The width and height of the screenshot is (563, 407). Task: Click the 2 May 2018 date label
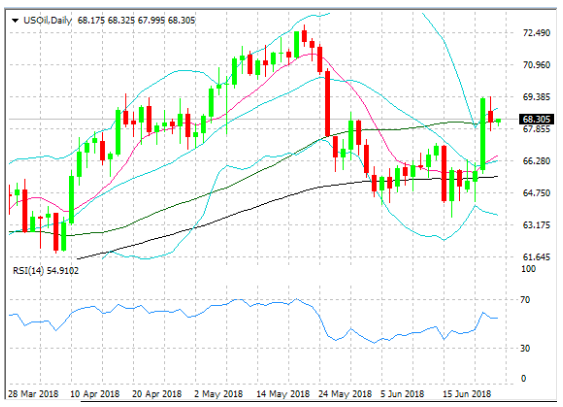pos(218,394)
